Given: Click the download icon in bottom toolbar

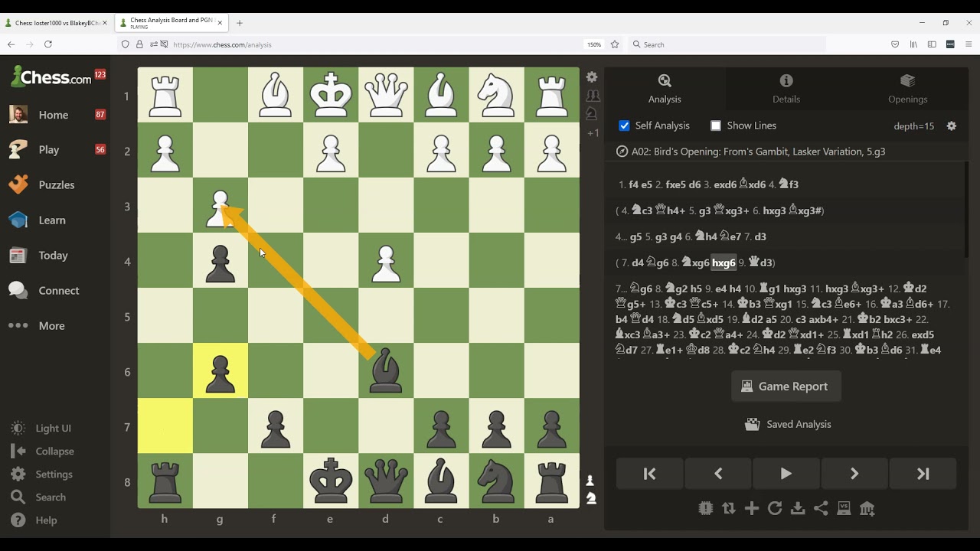Looking at the screenshot, I should 798,508.
